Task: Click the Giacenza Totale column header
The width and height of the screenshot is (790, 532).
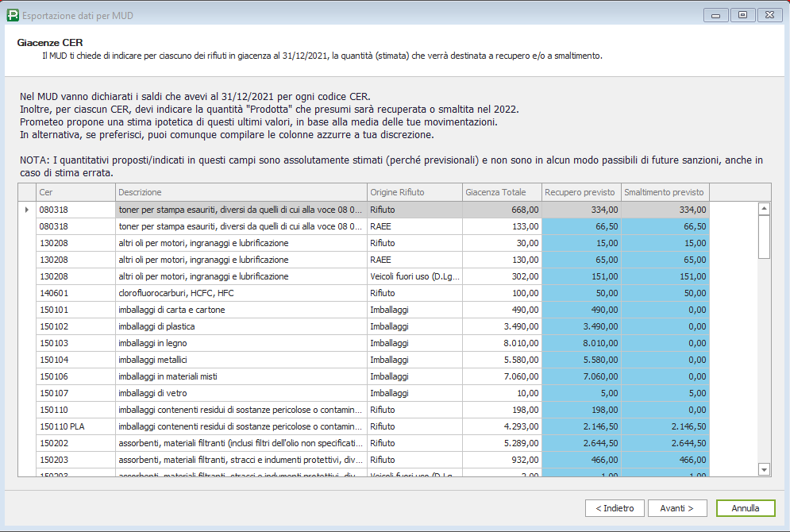Action: (501, 192)
